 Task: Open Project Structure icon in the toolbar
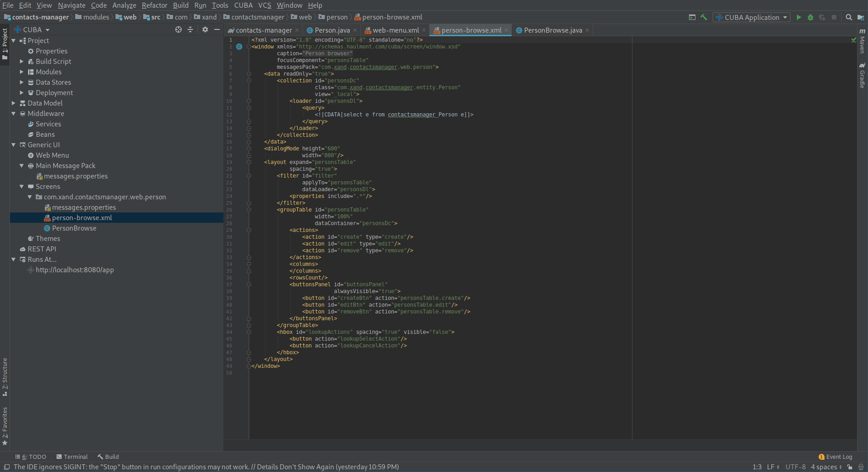pyautogui.click(x=861, y=17)
